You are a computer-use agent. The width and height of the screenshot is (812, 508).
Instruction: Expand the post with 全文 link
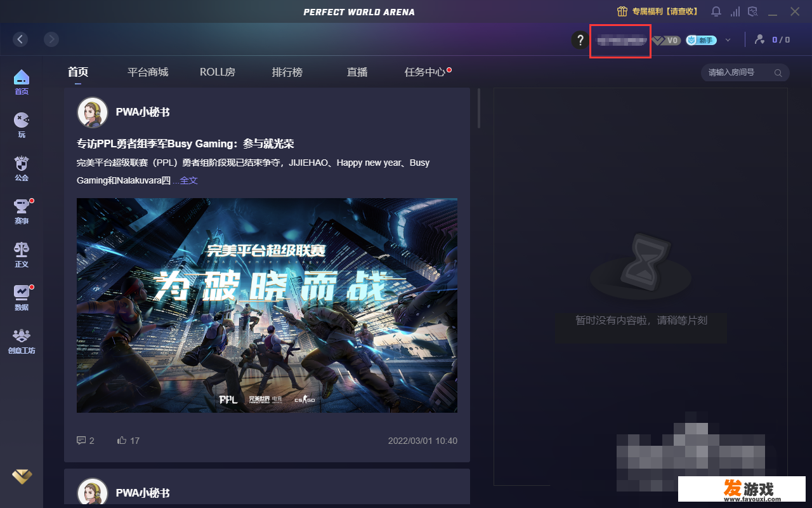click(x=189, y=180)
